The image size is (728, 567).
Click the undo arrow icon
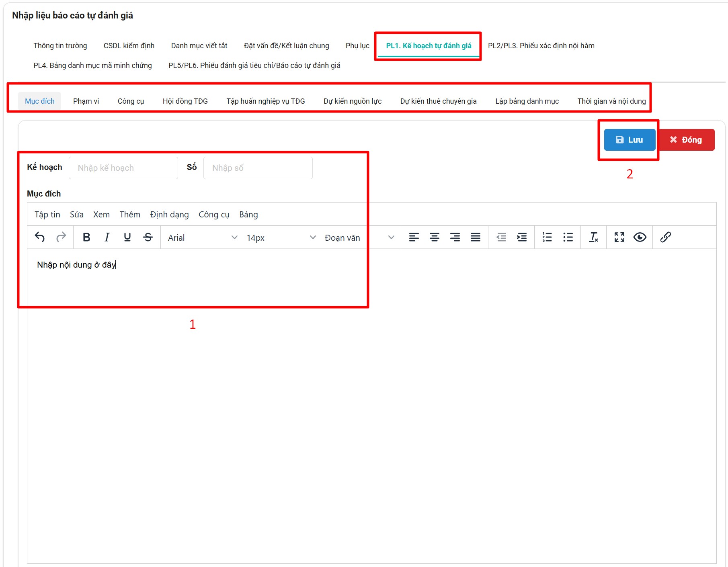point(40,237)
